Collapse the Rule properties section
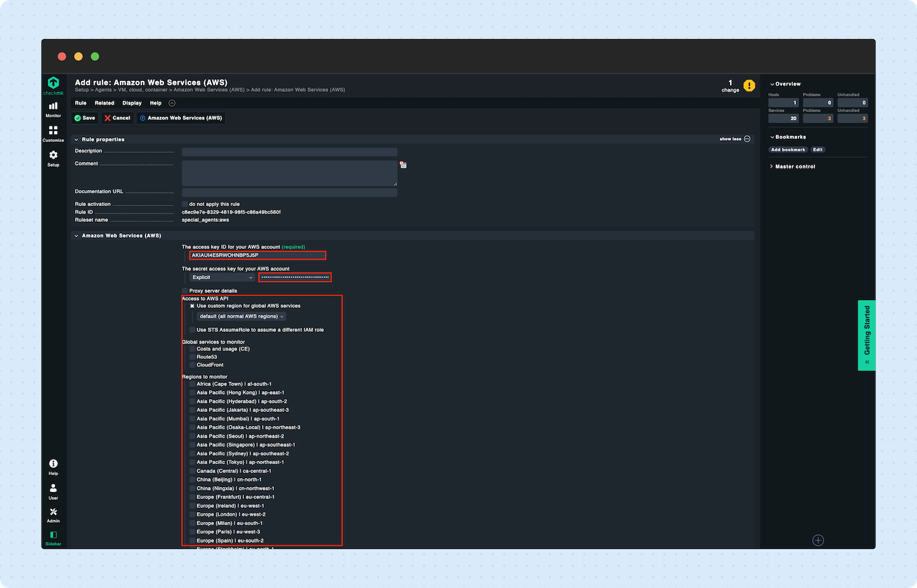This screenshot has width=917, height=588. 76,139
